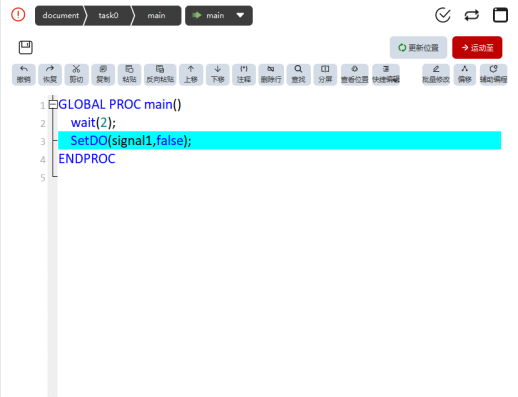Viewport: 518px width, 397px height.
Task: Move line down with 下移 arrow
Action: 218,74
